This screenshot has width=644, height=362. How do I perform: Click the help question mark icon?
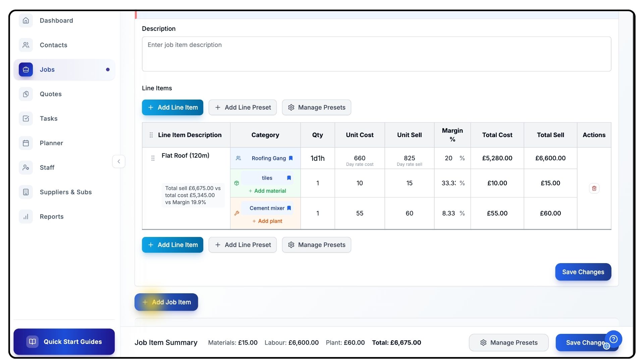coord(613,339)
